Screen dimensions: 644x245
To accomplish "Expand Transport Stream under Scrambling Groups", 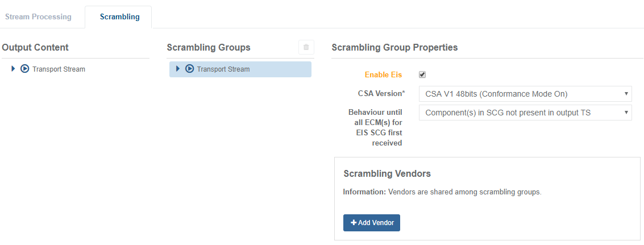I will [x=178, y=69].
